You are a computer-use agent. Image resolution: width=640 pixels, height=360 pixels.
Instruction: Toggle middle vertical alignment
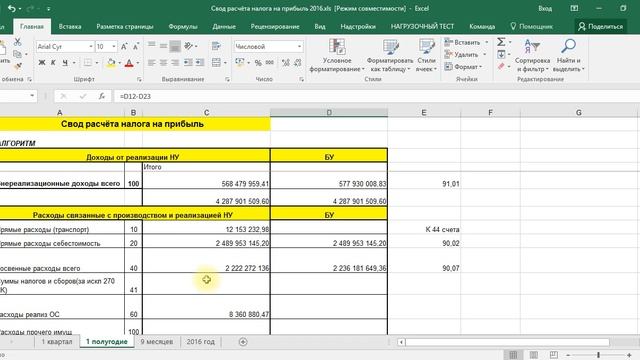point(163,46)
